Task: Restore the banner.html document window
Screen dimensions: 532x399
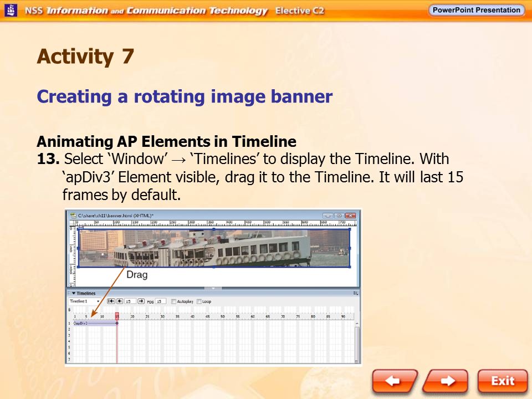Action: (339, 216)
